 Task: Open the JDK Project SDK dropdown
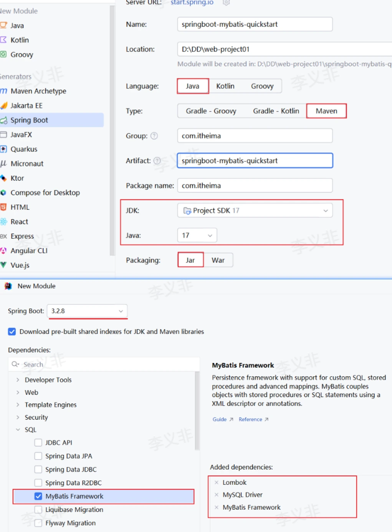(255, 211)
